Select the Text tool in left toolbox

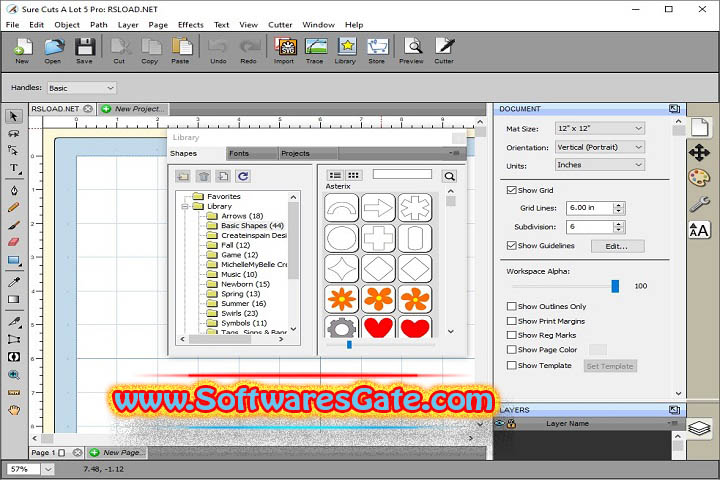(14, 169)
